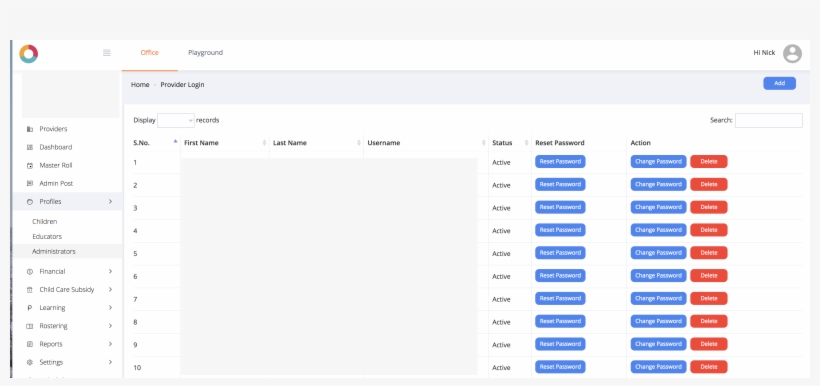Click the Settings gear icon in sidebar
This screenshot has height=386, width=820.
(x=30, y=362)
